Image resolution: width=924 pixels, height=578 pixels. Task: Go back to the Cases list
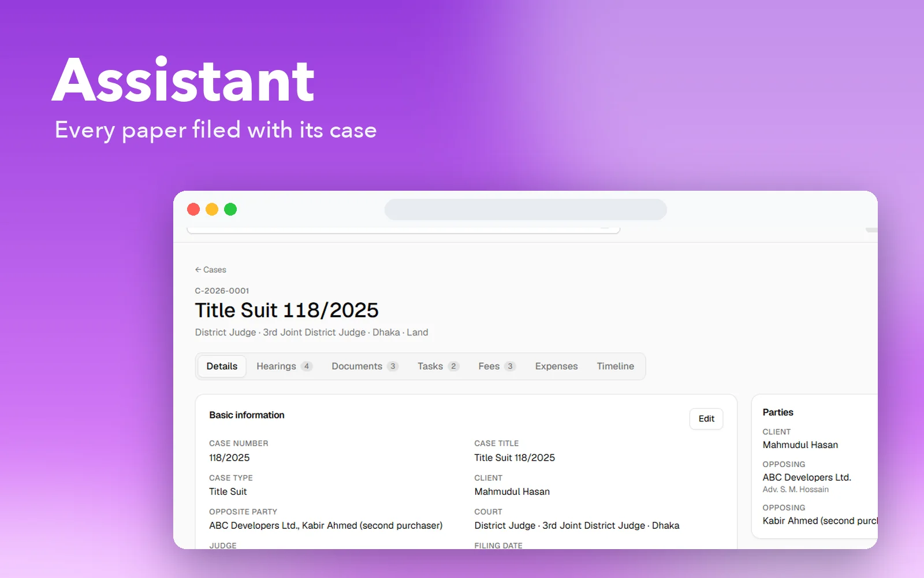(x=210, y=270)
